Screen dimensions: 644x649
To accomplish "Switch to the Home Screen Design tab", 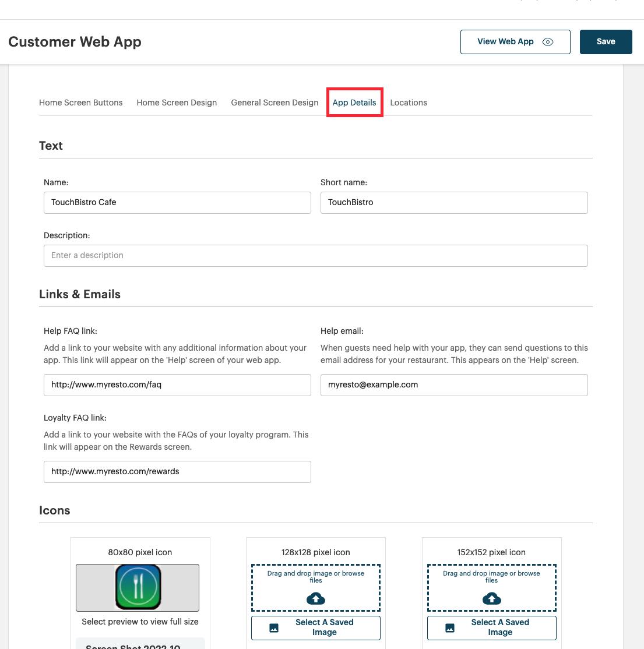I will 177,103.
